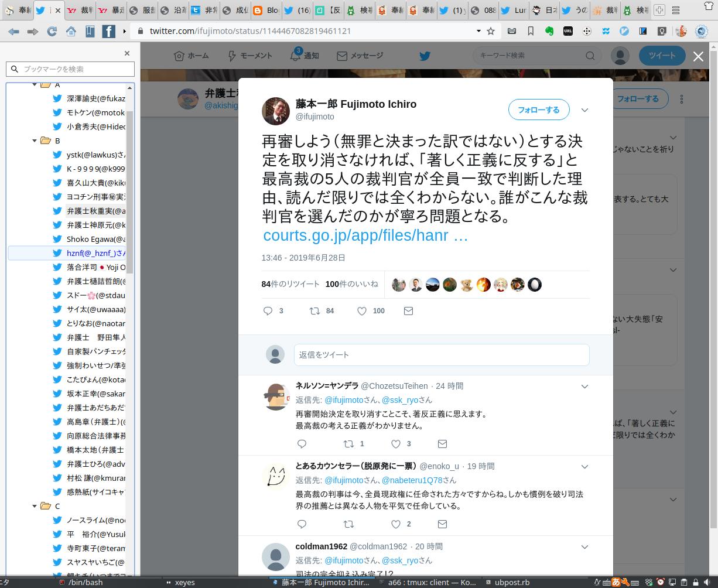Reload the page with the refresh icon
Screen dimensions: 718x588
coord(52,31)
